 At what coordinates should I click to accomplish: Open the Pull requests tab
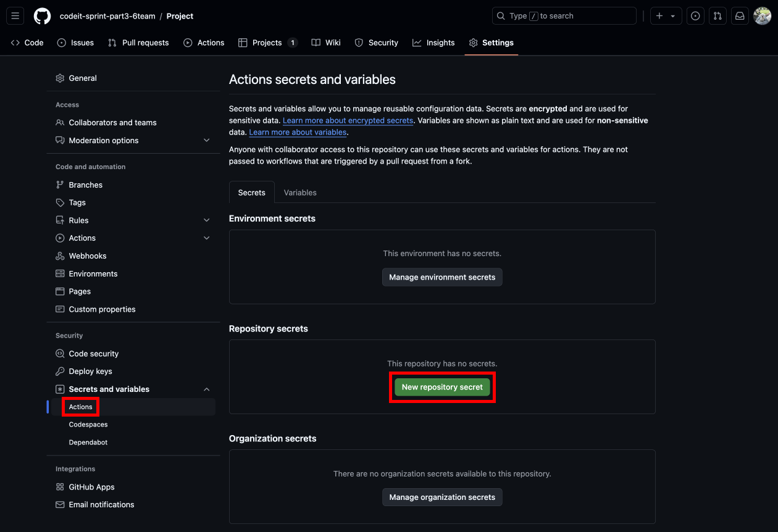[x=138, y=43]
